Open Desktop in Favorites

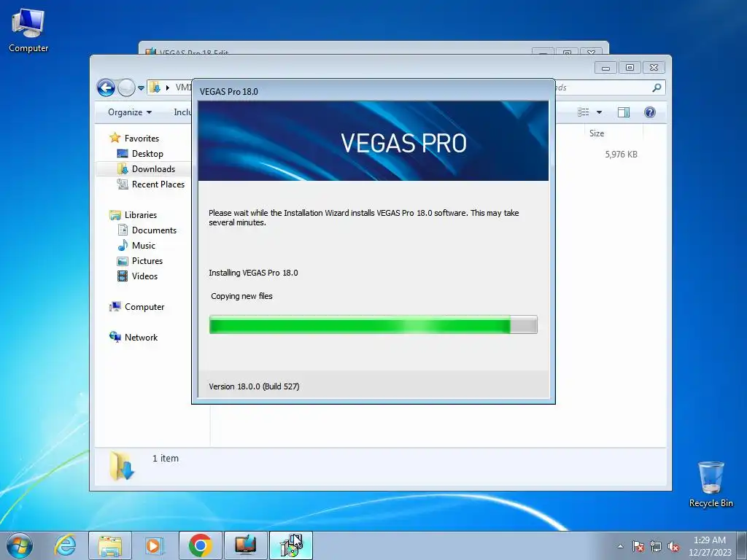coord(147,154)
